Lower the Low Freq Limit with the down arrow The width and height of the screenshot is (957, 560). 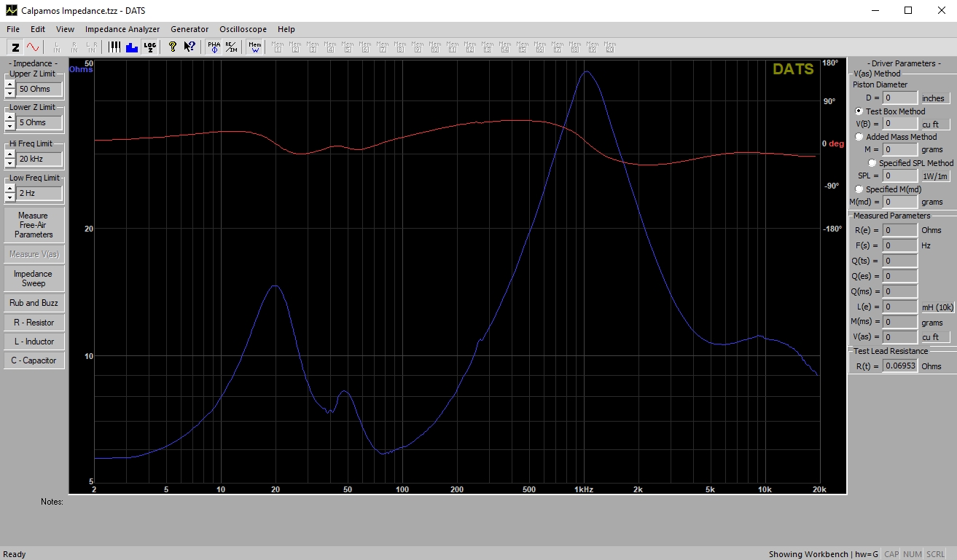(9, 197)
